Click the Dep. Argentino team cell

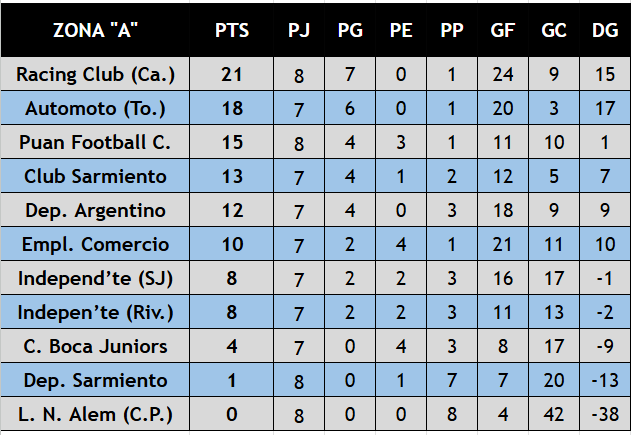click(95, 210)
